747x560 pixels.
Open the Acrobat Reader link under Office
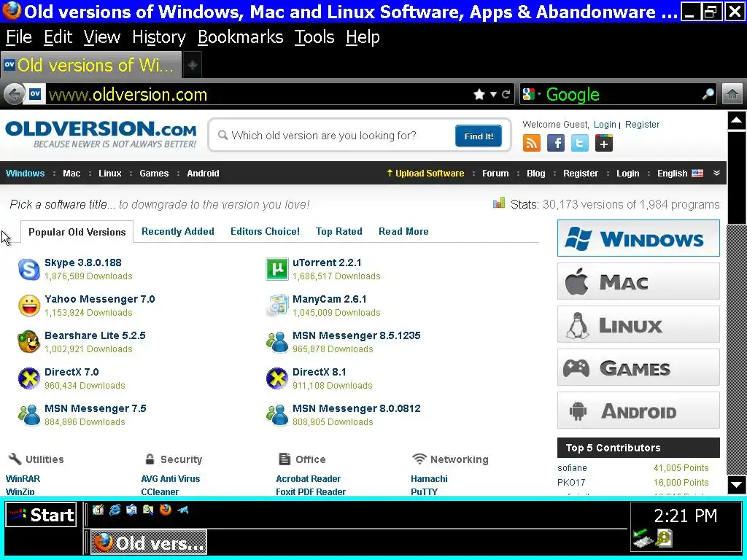[x=309, y=478]
